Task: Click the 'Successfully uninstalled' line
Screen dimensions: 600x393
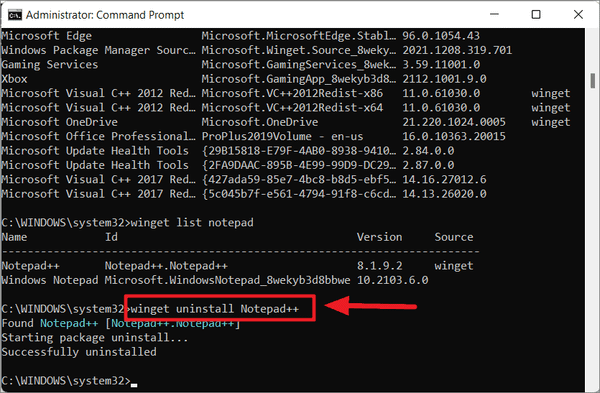Action: pos(79,352)
